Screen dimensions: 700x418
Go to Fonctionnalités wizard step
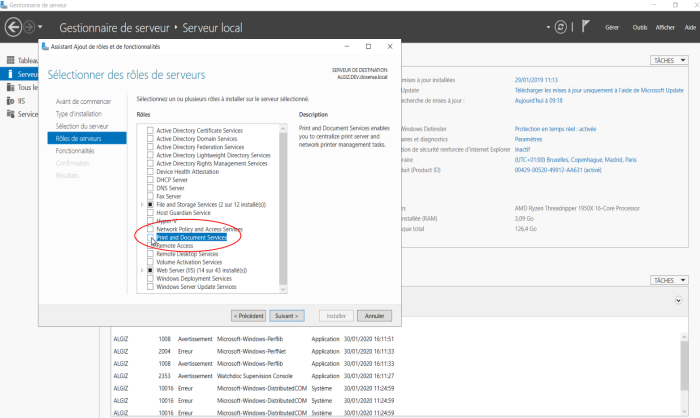[x=75, y=150]
